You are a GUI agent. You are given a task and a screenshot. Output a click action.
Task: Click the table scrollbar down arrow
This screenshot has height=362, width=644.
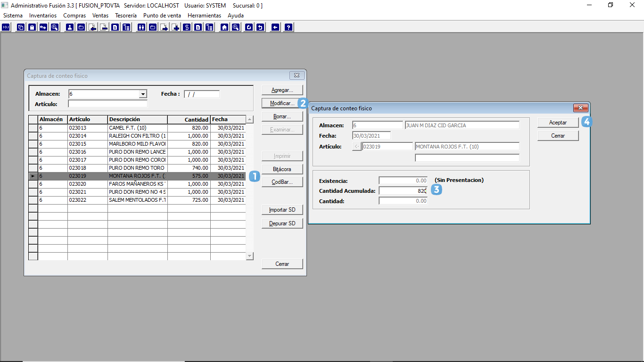point(250,256)
